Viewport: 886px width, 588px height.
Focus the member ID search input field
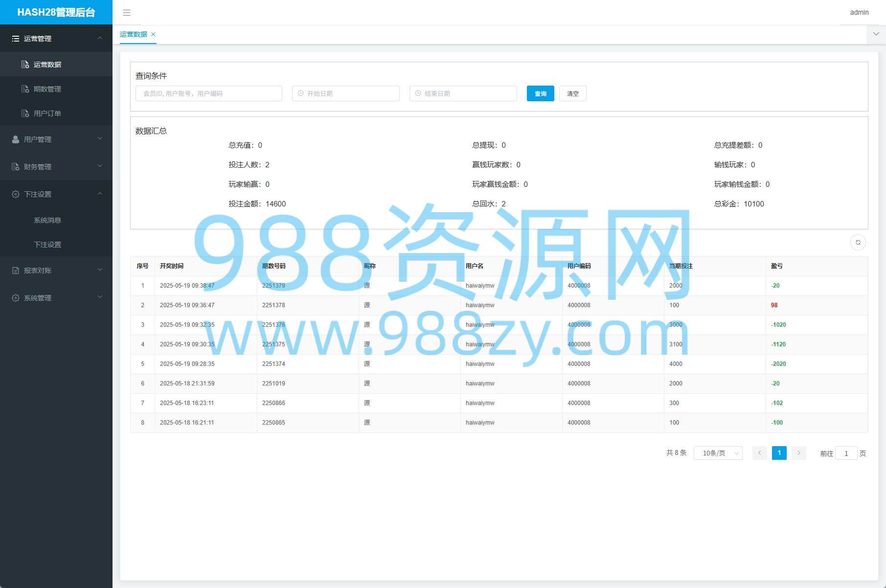point(209,93)
